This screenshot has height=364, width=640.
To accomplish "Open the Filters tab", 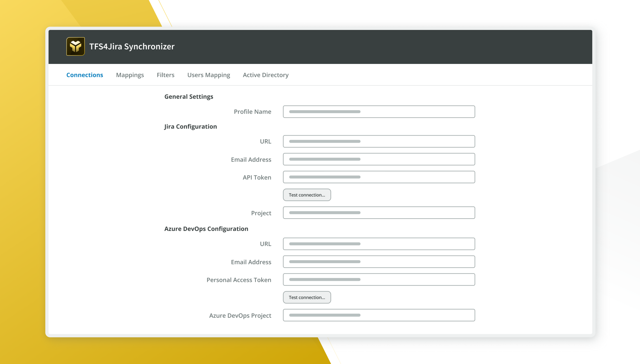I will 165,75.
